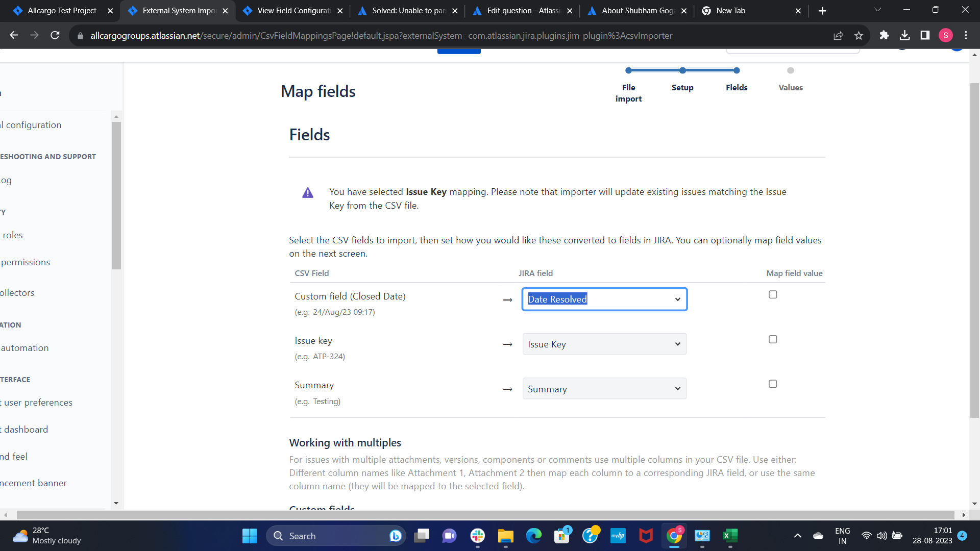Click the bookmark star in address bar
This screenshot has width=980, height=551.
coord(859,35)
